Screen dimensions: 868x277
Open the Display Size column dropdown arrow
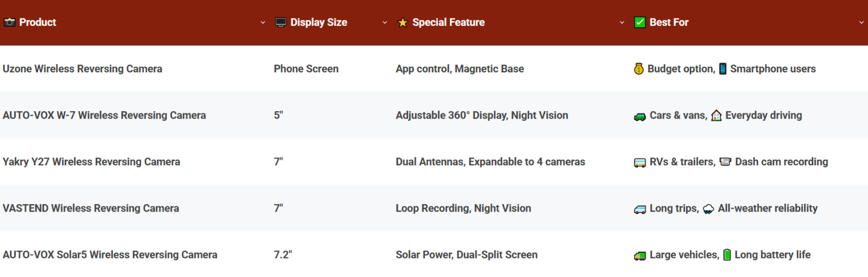coord(385,23)
